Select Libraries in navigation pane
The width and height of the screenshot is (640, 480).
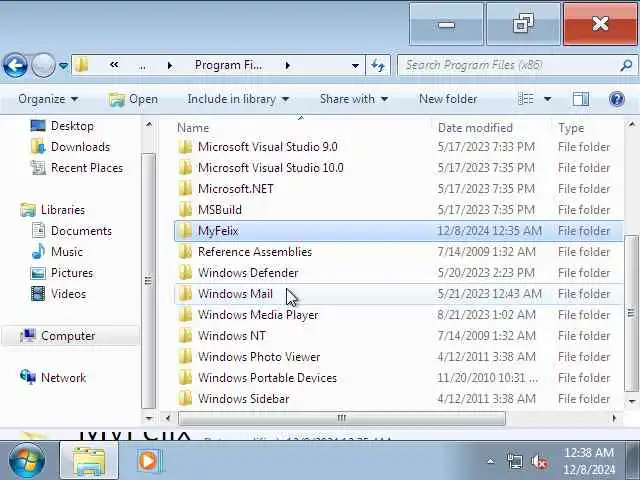click(x=53, y=210)
